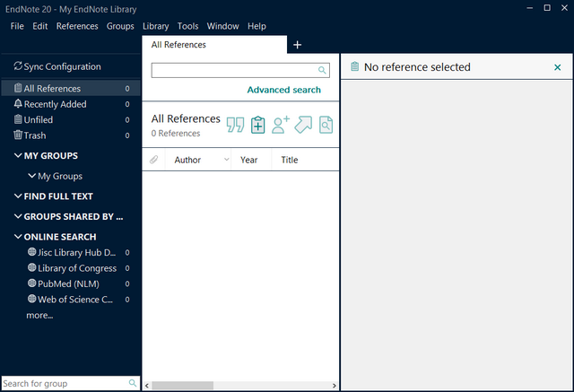Click the Insert Citation quote icon

pyautogui.click(x=236, y=126)
